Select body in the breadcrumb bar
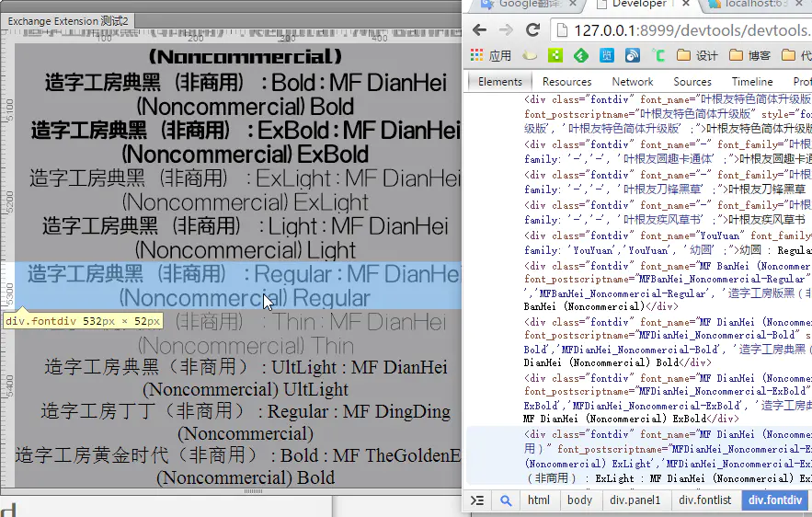Image resolution: width=812 pixels, height=517 pixels. pyautogui.click(x=579, y=500)
